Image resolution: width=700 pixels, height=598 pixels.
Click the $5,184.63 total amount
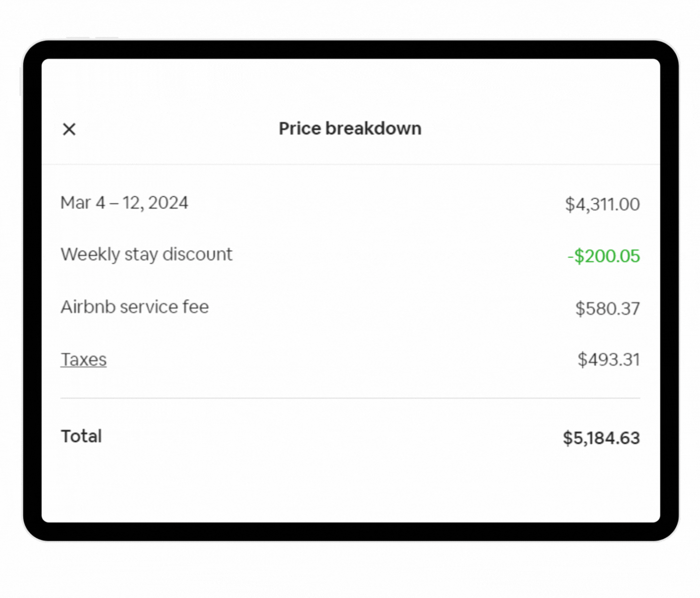(601, 438)
